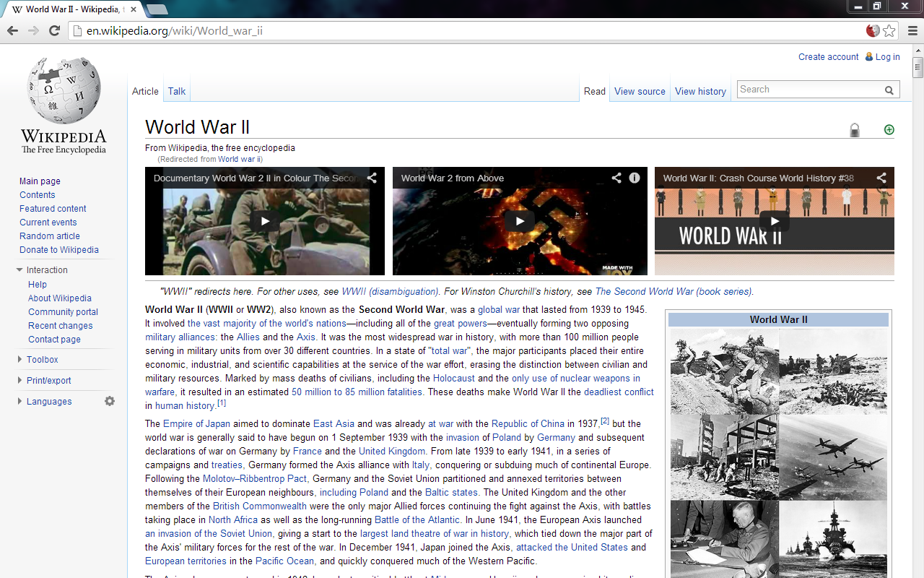Screen dimensions: 924x578
Task: Click the green plus good-article icon
Action: click(889, 129)
